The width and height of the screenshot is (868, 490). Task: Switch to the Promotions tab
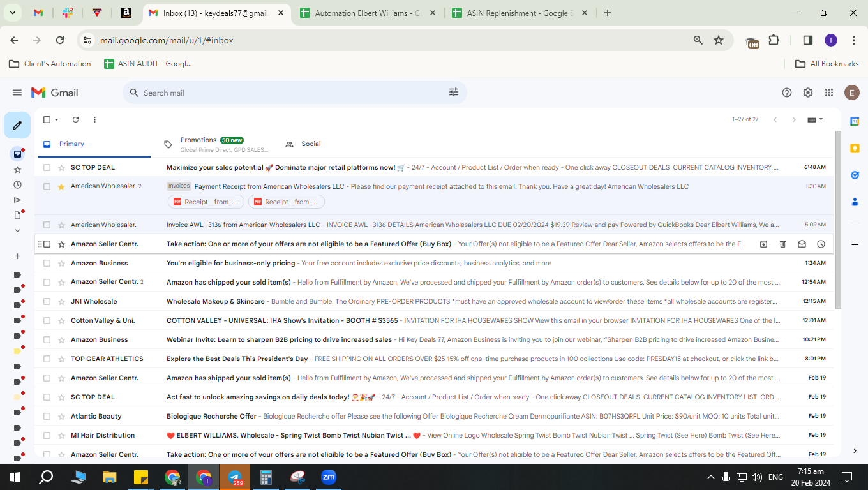(x=217, y=144)
